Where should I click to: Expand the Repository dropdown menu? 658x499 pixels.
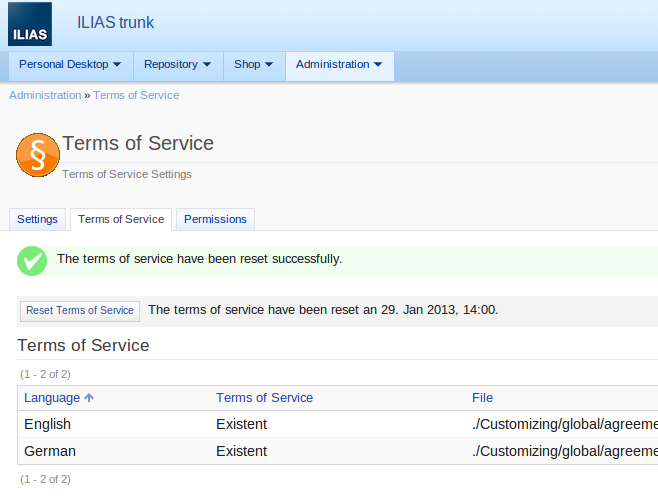[177, 65]
